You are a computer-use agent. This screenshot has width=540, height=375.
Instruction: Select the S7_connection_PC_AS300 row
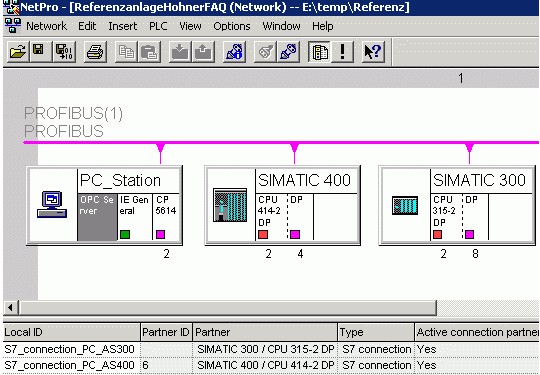click(x=271, y=349)
